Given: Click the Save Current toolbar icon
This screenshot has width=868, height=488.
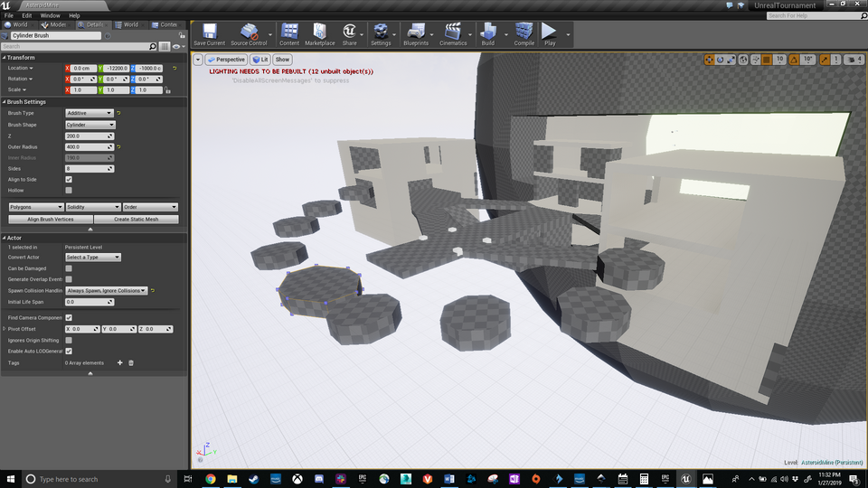Looking at the screenshot, I should pos(209,34).
